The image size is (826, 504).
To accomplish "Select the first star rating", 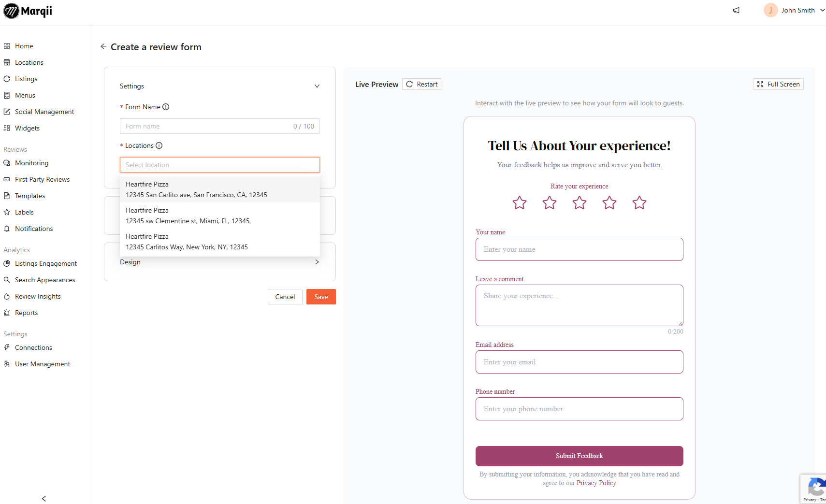I will (x=520, y=202).
